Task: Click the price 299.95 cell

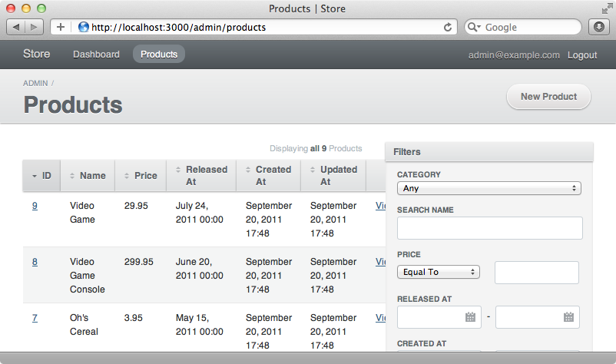Action: (x=139, y=262)
